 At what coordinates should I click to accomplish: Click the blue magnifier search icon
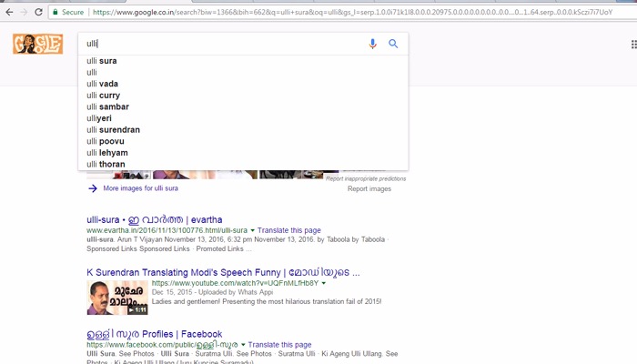393,44
